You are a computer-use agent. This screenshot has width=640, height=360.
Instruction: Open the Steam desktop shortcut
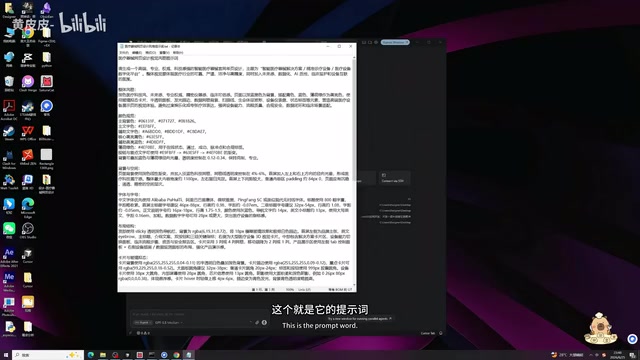click(x=9, y=133)
